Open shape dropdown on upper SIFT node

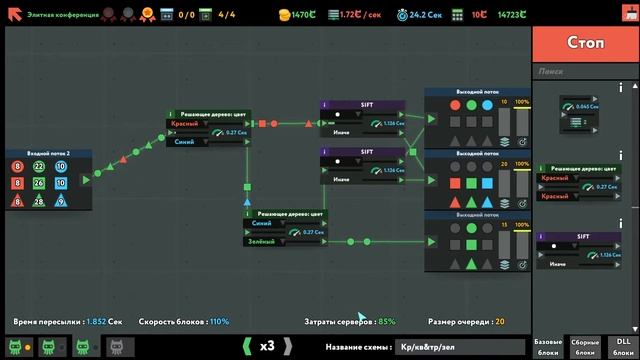341,115
